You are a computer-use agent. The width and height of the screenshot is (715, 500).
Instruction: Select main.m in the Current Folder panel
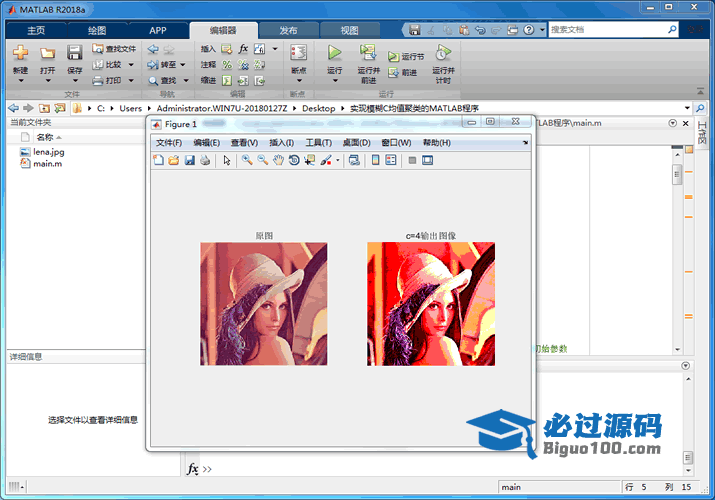[x=48, y=163]
